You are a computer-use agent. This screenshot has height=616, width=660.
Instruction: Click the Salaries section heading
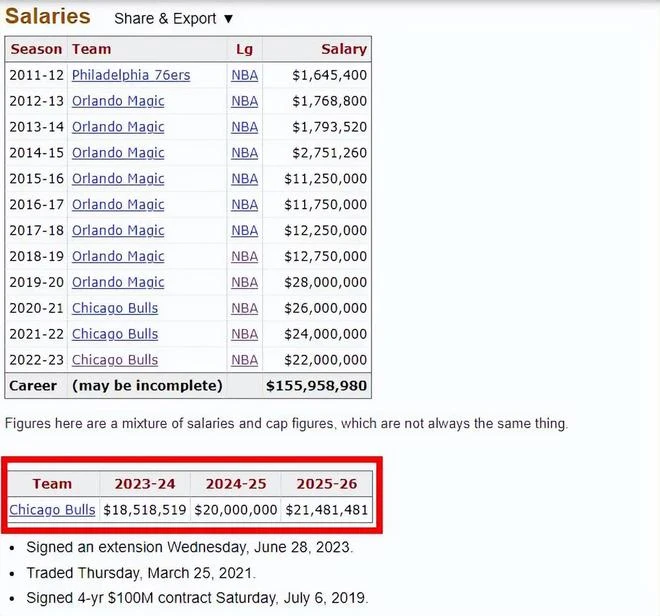tap(48, 17)
